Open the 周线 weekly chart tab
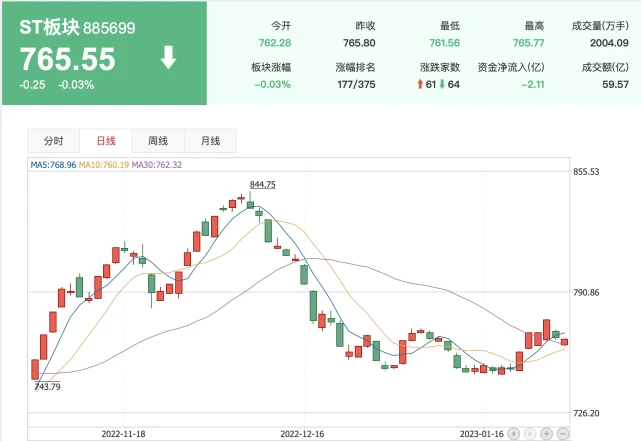The image size is (641, 441). point(158,141)
